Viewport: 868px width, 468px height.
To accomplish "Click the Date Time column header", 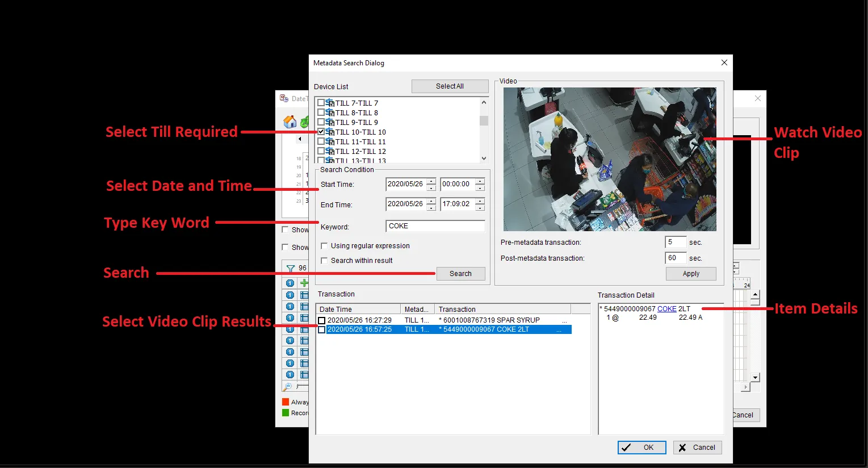I will click(x=358, y=309).
